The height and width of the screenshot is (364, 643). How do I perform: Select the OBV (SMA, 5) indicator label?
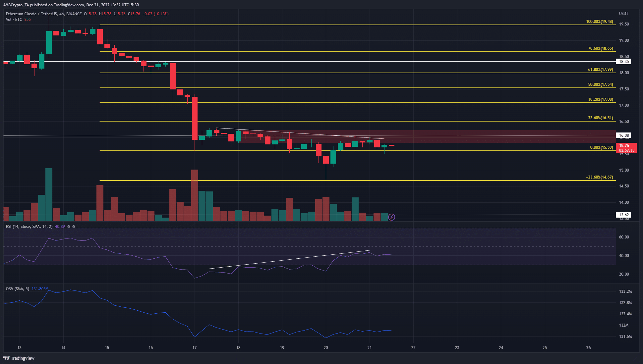point(18,289)
